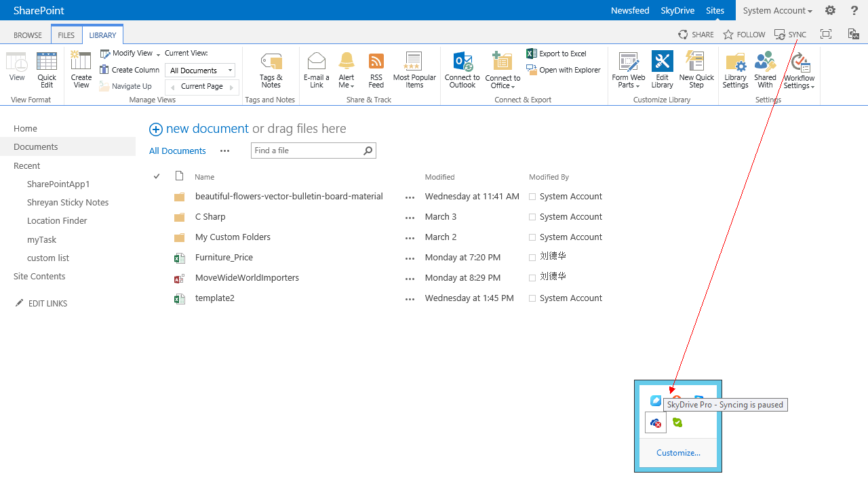Click the search magnifier in Find a file
The width and height of the screenshot is (868, 478).
click(x=368, y=151)
